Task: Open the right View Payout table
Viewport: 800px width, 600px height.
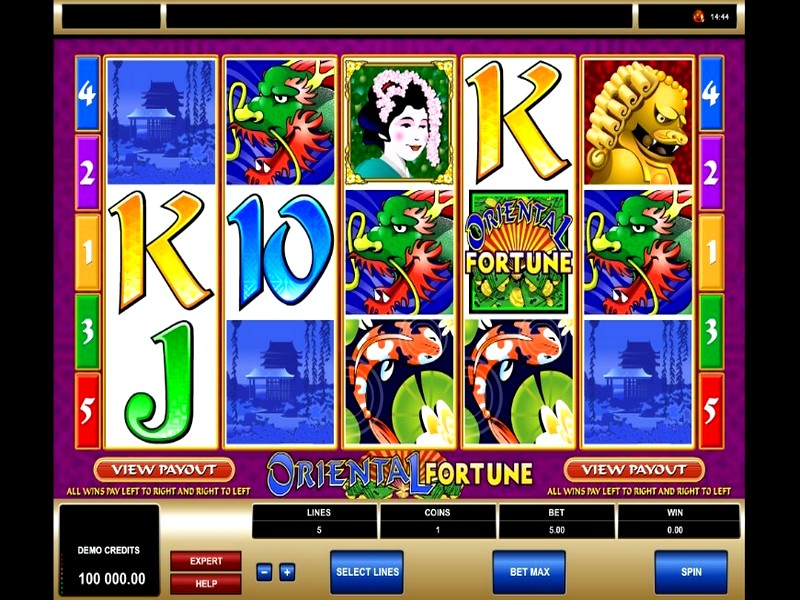Action: point(634,470)
